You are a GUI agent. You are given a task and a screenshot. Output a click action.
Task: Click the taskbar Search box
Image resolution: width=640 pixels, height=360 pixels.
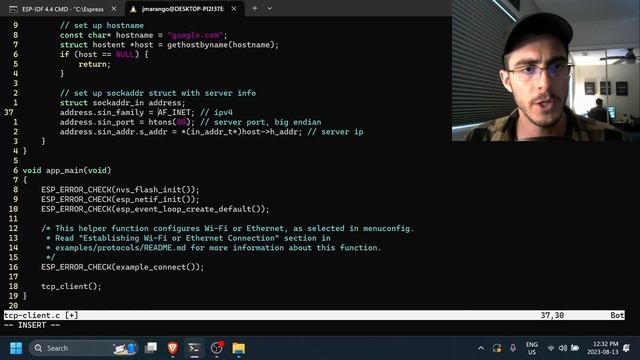tap(84, 348)
